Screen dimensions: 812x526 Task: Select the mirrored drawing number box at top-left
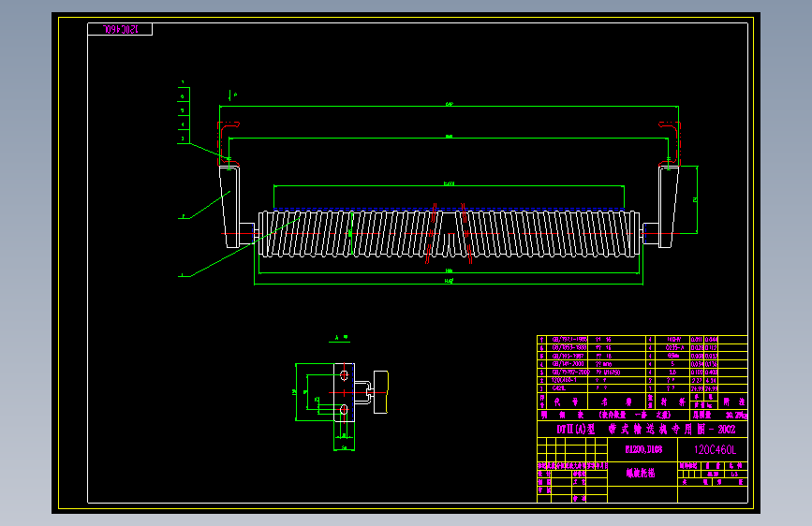coord(120,30)
